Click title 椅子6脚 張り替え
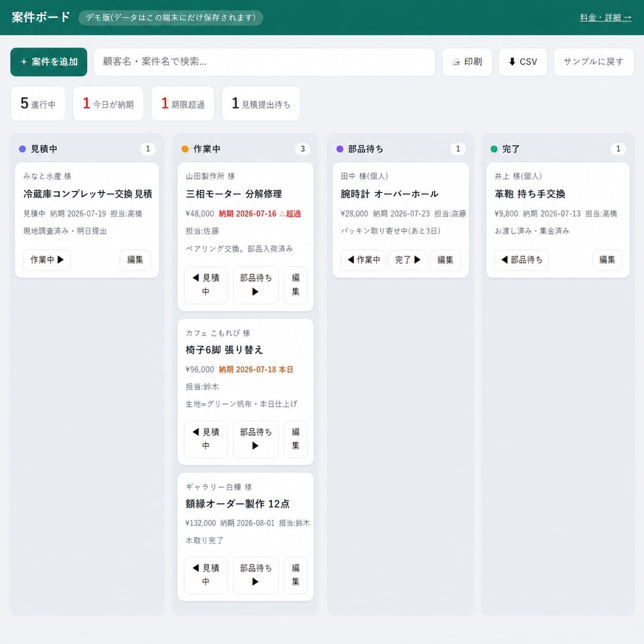 224,349
